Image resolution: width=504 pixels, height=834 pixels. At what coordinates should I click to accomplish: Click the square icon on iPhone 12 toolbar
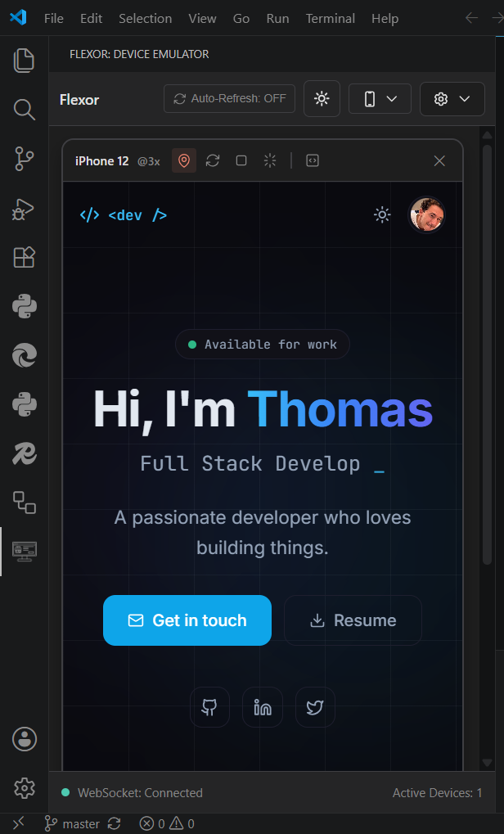(241, 160)
